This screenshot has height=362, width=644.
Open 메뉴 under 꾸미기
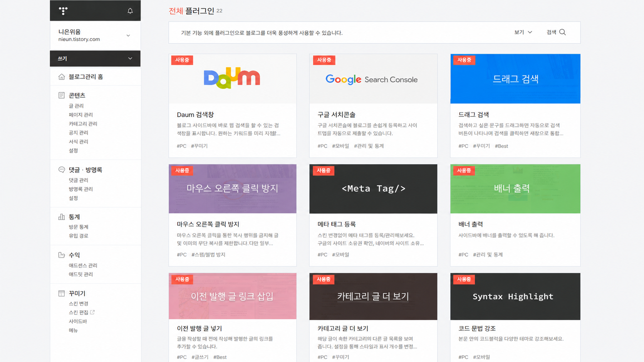pyautogui.click(x=74, y=330)
